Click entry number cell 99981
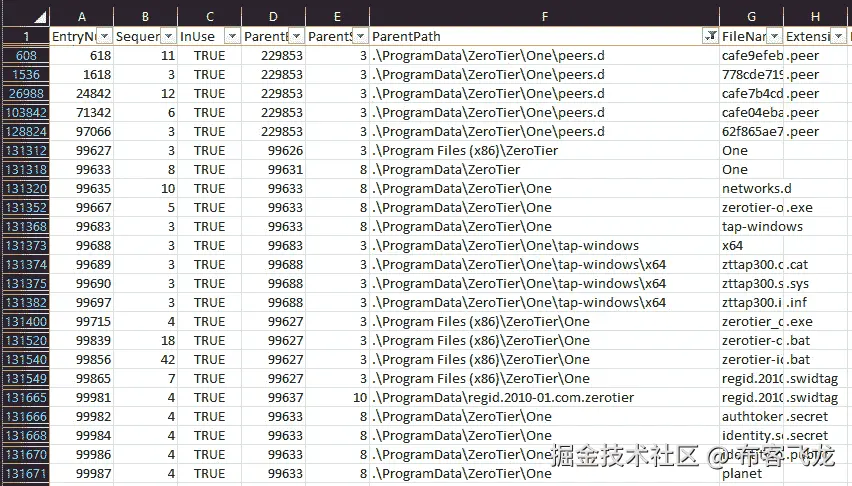 pos(82,397)
